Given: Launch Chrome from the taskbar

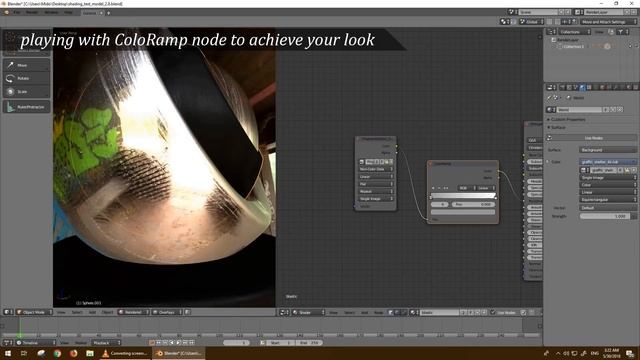Looking at the screenshot, I should click(57, 353).
